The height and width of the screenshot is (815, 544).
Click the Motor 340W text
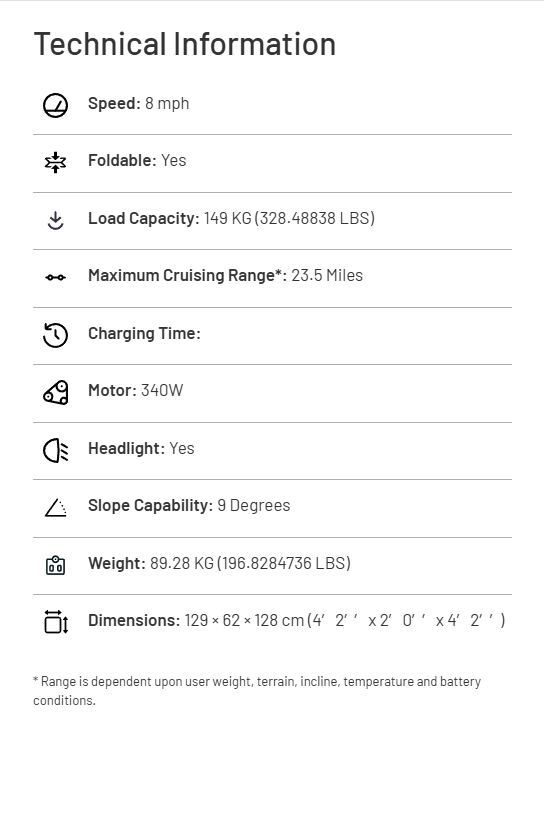(x=136, y=390)
